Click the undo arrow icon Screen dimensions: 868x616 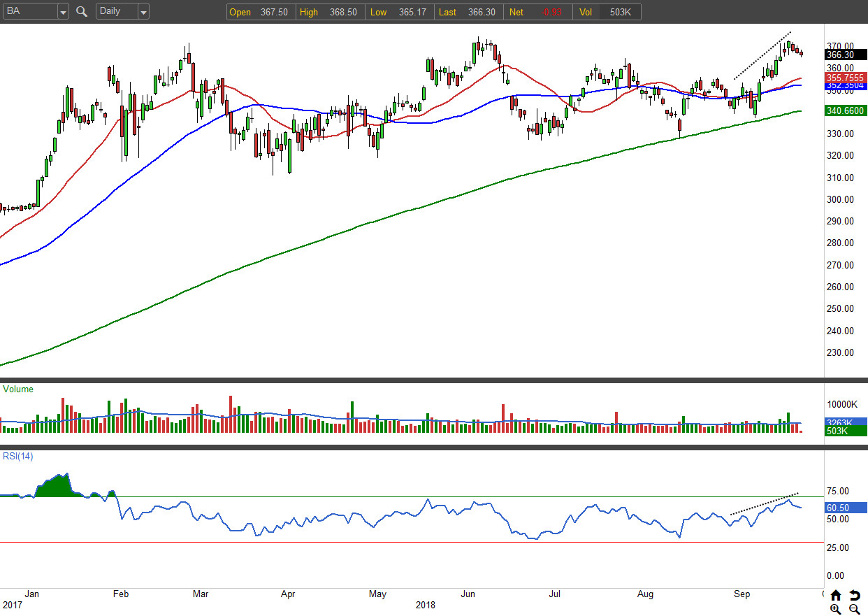click(855, 596)
